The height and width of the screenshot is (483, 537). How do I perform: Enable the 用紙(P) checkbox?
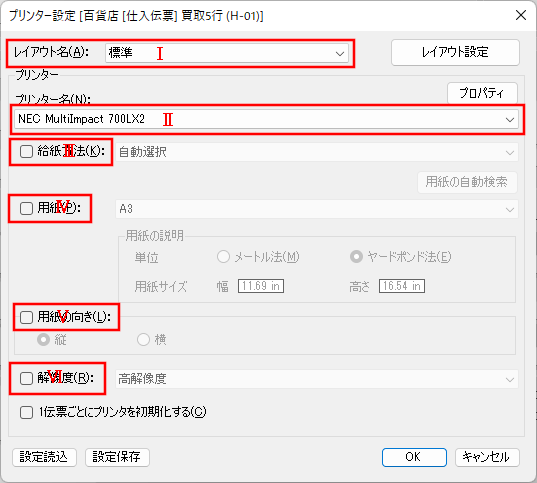click(x=26, y=208)
